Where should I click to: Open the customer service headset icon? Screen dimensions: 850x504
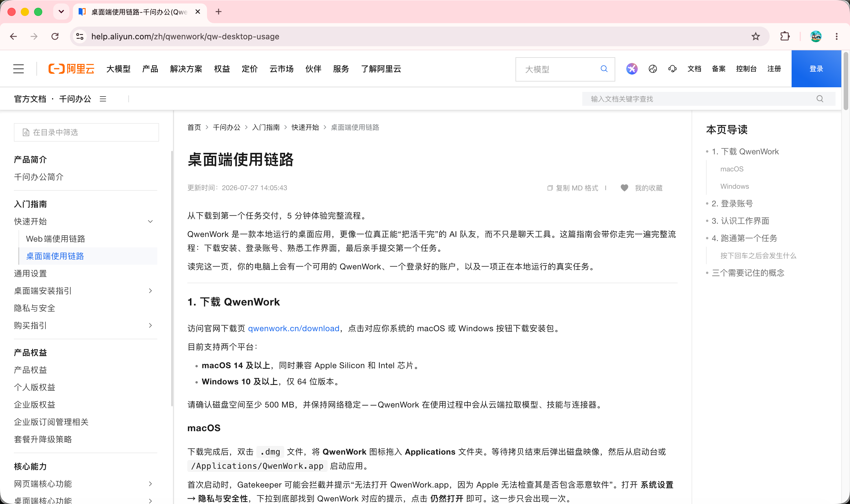pos(672,69)
